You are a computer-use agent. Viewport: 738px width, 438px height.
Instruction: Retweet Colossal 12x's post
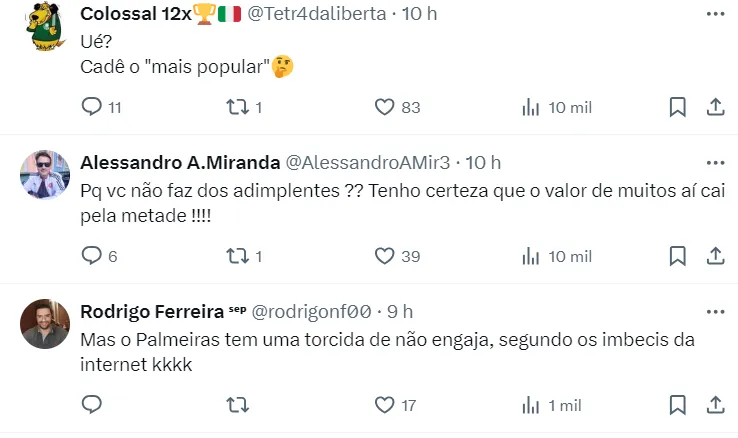point(236,107)
